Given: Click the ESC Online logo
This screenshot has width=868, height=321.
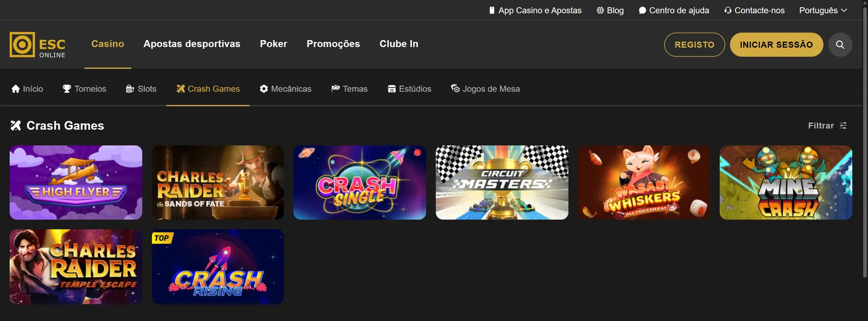Looking at the screenshot, I should (x=37, y=45).
